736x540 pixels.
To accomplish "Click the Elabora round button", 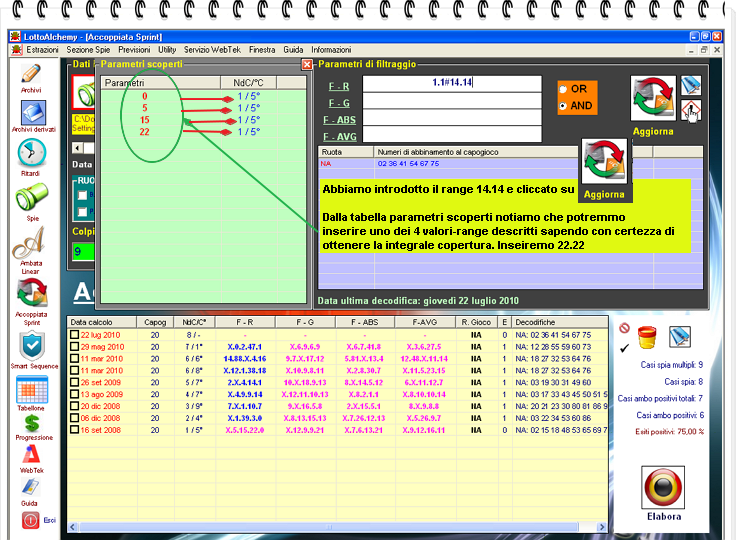I will point(663,487).
